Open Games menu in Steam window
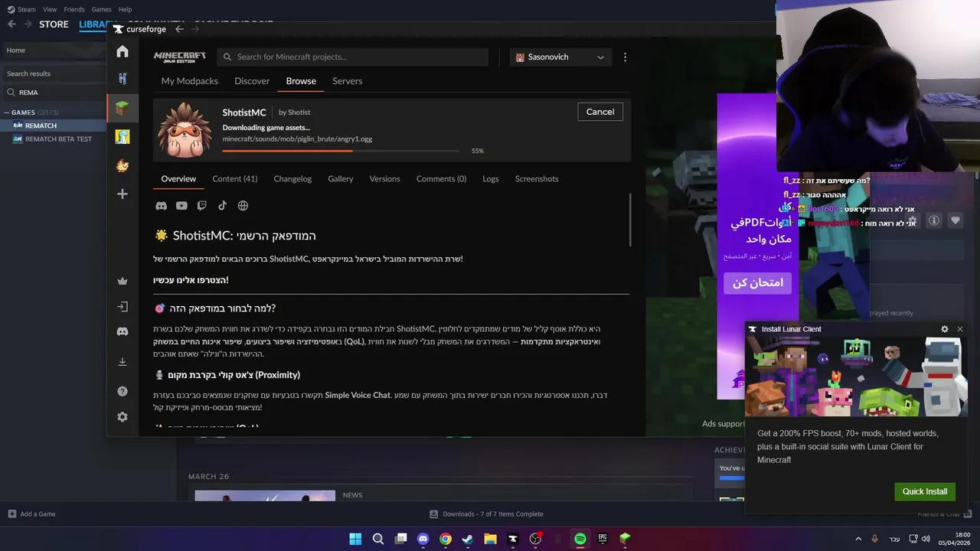Viewport: 980px width, 551px height. coord(101,9)
